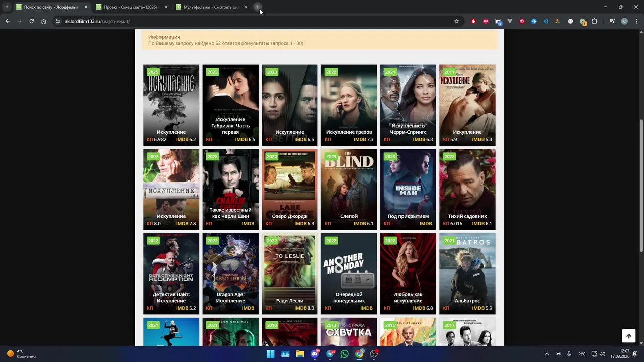Screen dimensions: 644x362
Task: Switch to the Проект «Конец света» tab
Action: pyautogui.click(x=130, y=7)
